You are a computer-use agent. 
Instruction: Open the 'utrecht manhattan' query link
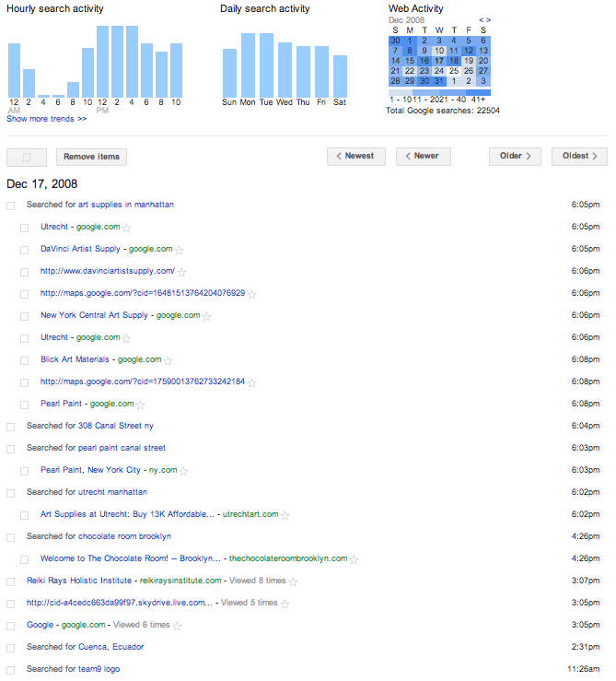(x=113, y=492)
